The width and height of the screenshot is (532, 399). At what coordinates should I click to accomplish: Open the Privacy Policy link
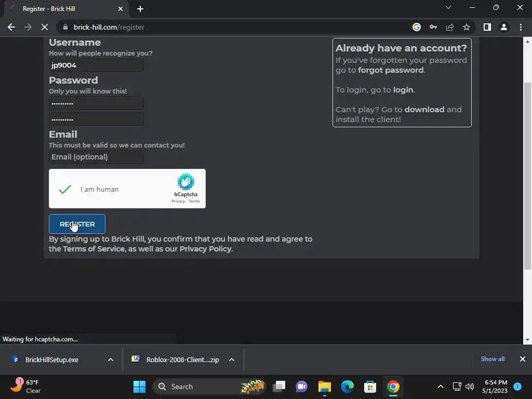pos(206,249)
